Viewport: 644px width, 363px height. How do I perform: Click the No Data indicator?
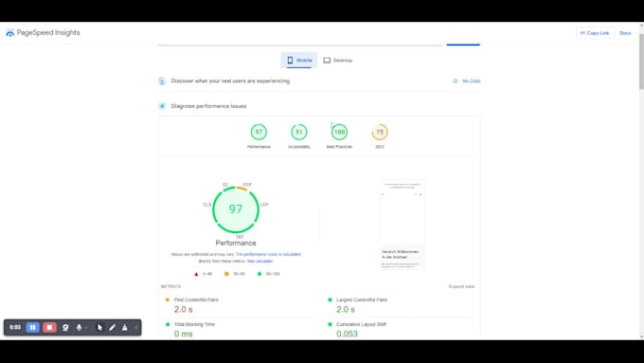click(x=467, y=81)
